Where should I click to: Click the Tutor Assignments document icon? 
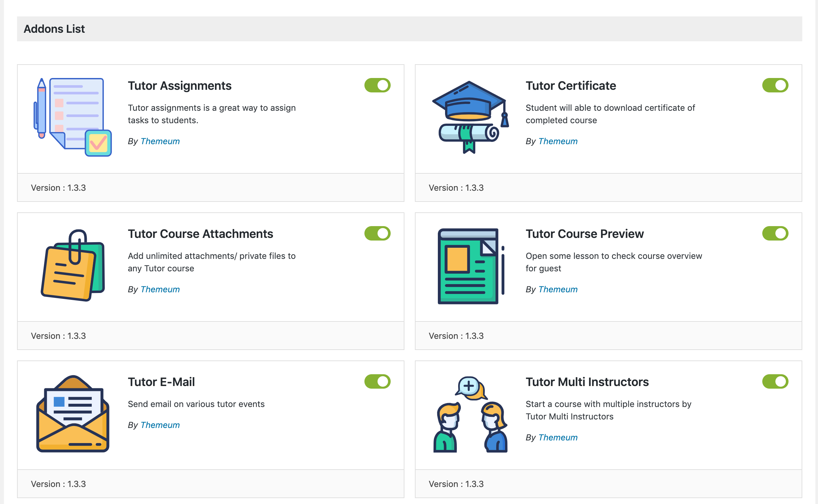(x=73, y=117)
